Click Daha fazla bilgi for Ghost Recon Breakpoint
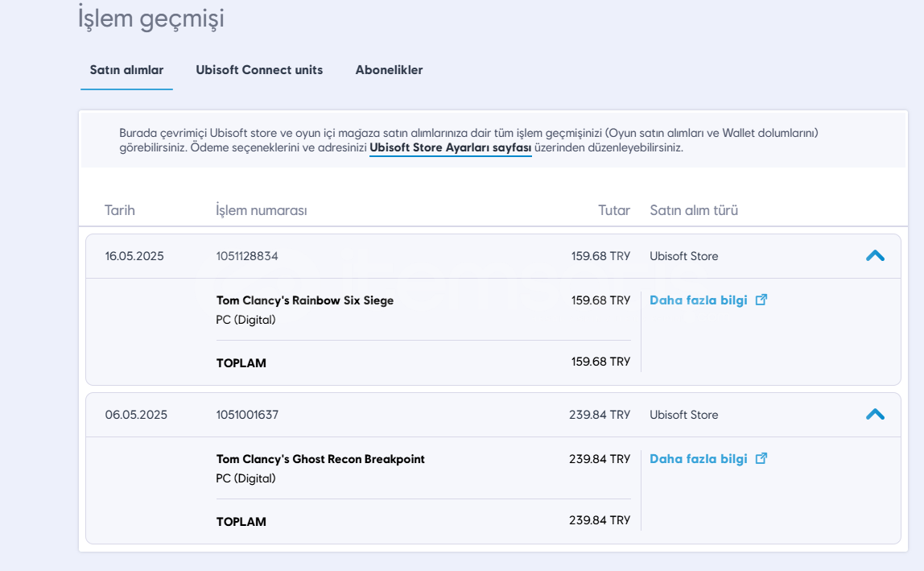 click(x=699, y=459)
